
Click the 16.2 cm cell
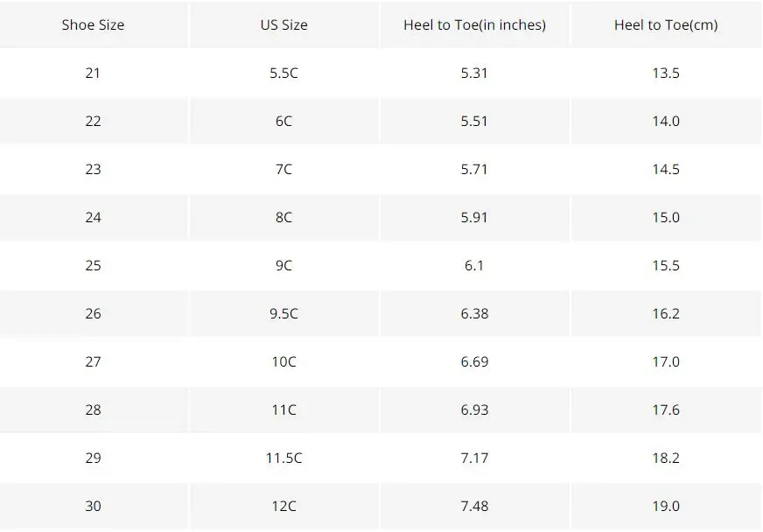[x=666, y=314]
